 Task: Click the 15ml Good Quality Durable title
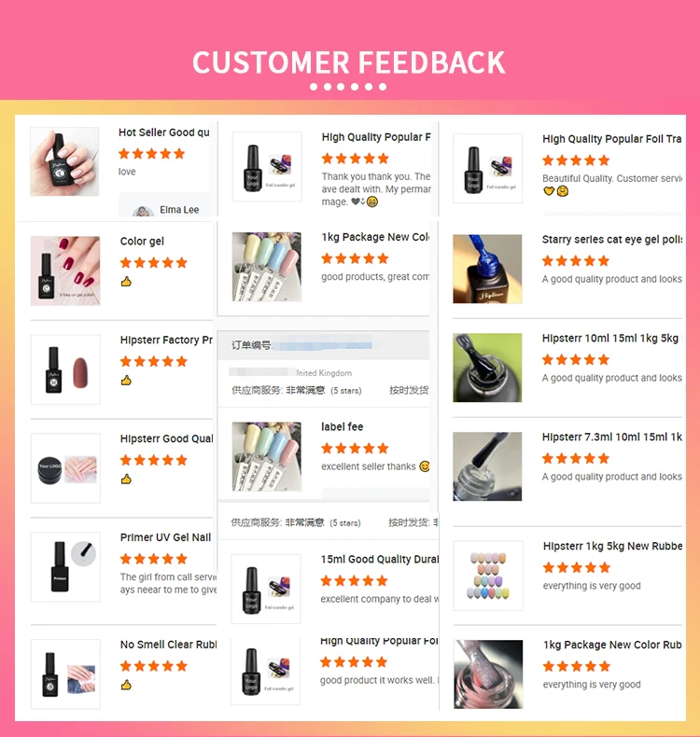[x=379, y=559]
